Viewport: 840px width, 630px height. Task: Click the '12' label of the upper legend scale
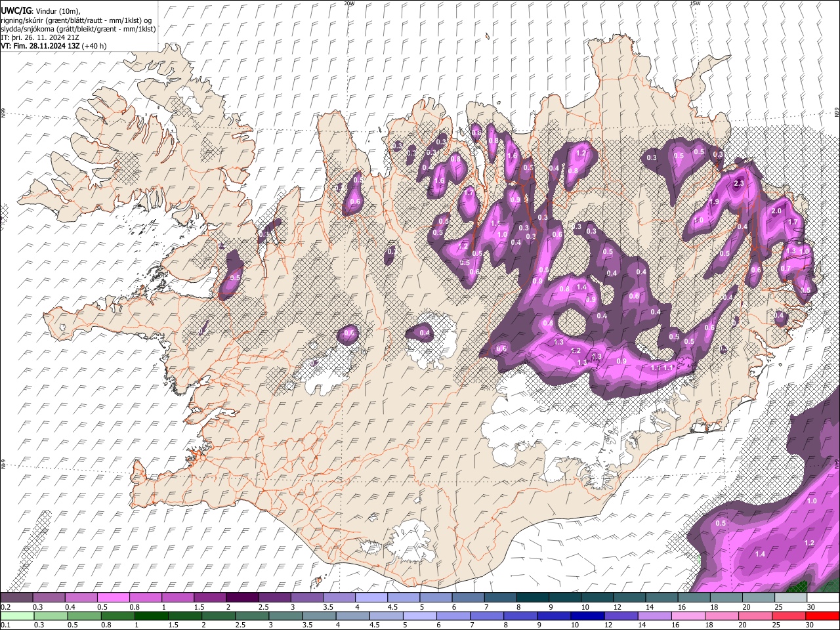[617, 607]
